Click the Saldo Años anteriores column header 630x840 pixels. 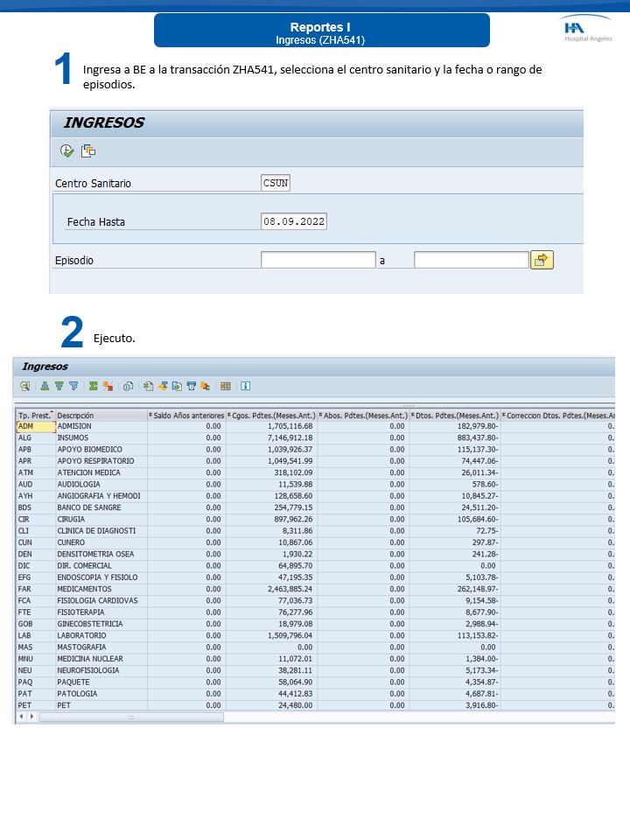click(186, 415)
